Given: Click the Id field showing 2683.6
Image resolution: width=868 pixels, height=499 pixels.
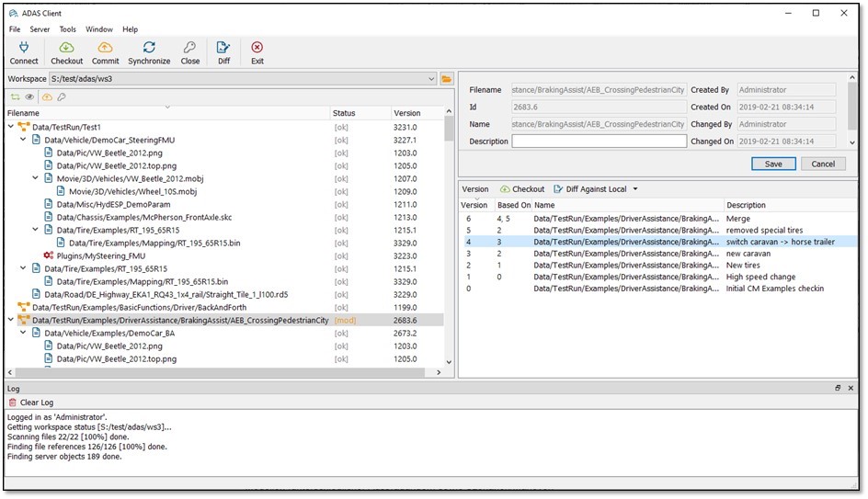Looking at the screenshot, I should tap(599, 107).
